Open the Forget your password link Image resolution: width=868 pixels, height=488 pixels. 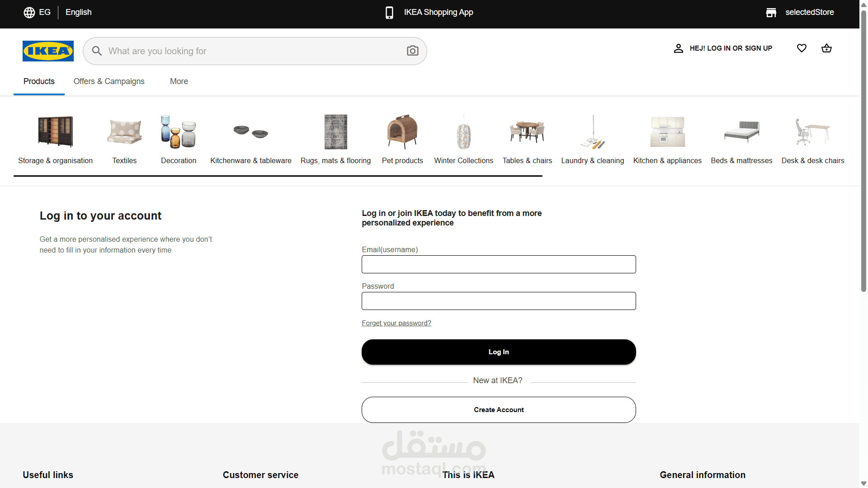pos(396,323)
